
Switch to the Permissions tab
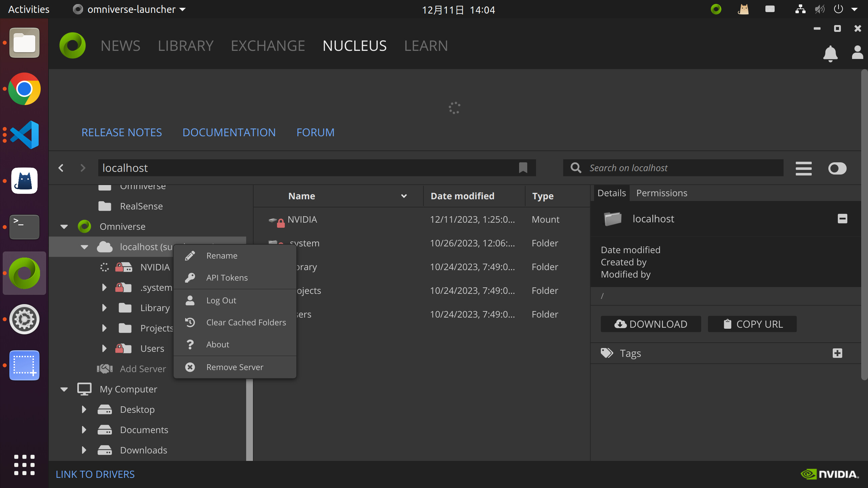(661, 193)
